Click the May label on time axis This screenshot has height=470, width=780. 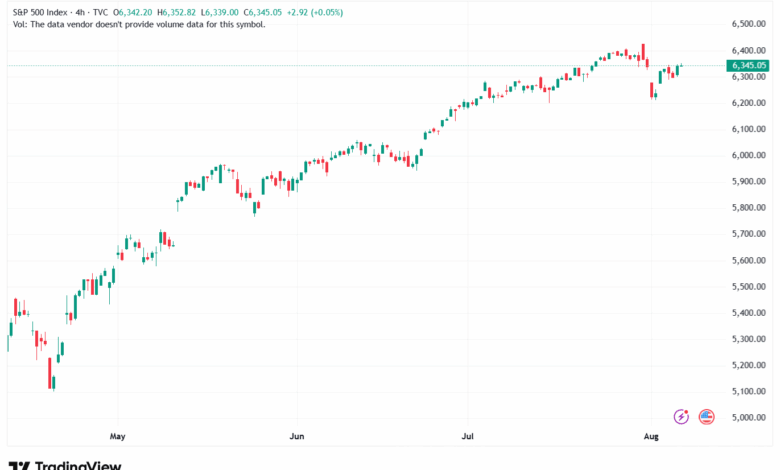tap(117, 437)
